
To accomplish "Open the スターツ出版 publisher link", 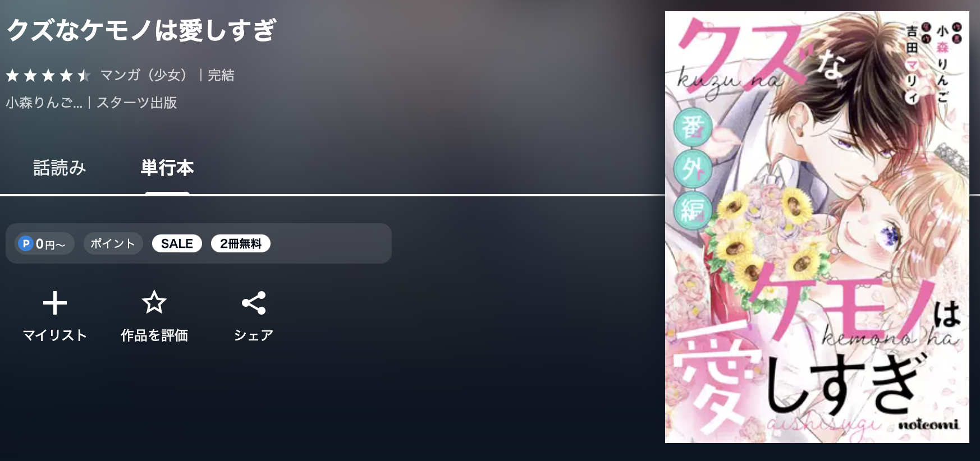I will 137,103.
